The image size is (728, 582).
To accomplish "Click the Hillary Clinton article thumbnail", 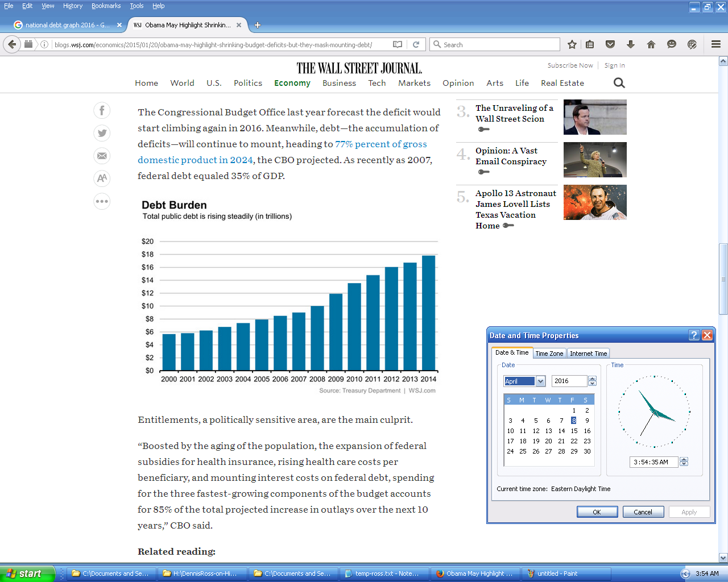I will (x=595, y=160).
